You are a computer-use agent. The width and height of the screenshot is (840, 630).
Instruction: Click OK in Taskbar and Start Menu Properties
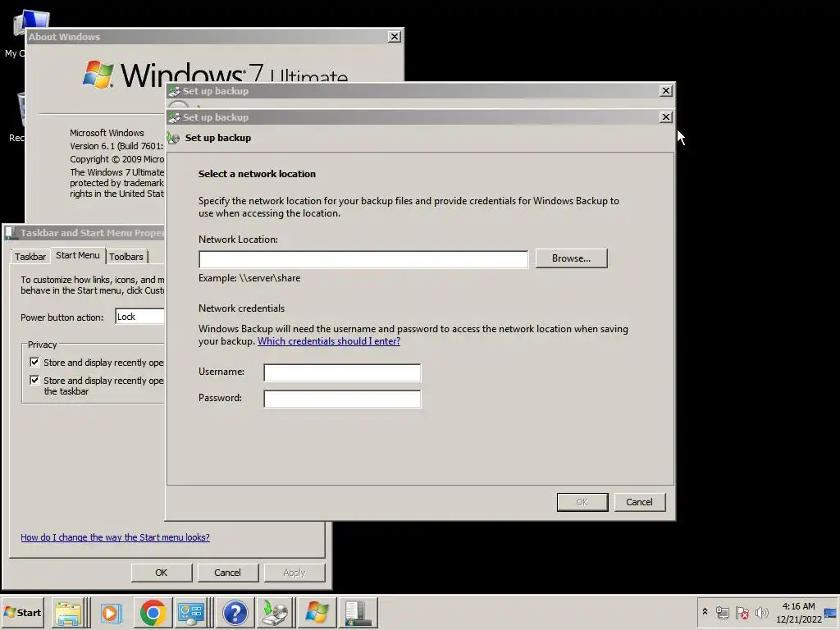[162, 573]
